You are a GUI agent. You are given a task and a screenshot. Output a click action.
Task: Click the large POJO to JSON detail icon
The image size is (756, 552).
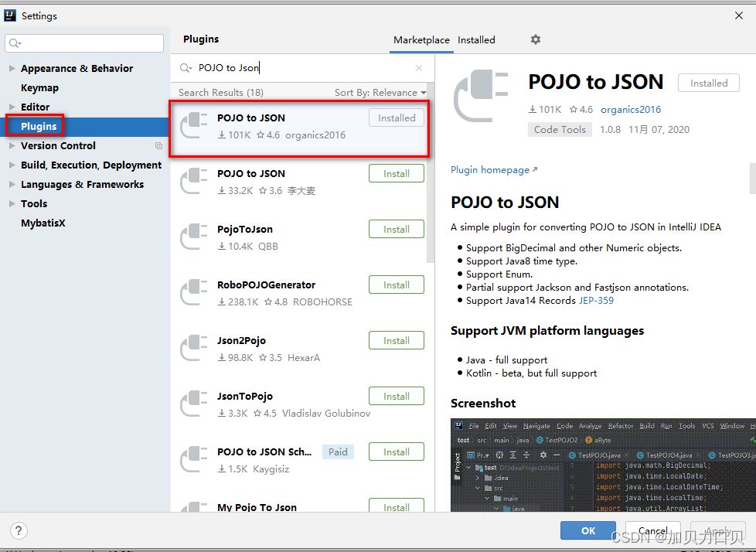click(x=481, y=96)
